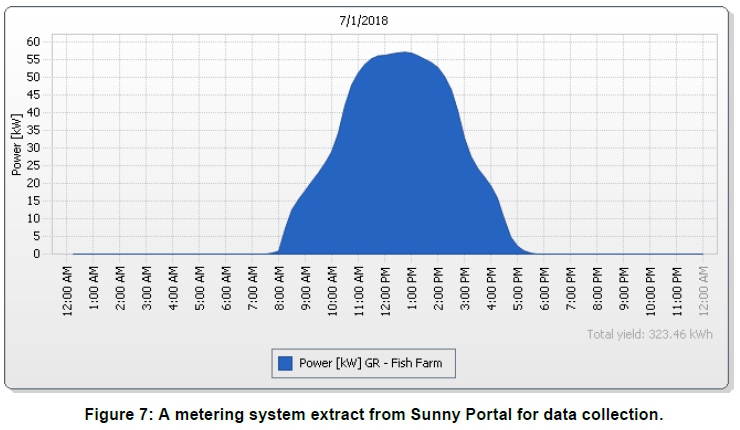Click the 60 value on the y-axis
This screenshot has width=740, height=430.
33,42
